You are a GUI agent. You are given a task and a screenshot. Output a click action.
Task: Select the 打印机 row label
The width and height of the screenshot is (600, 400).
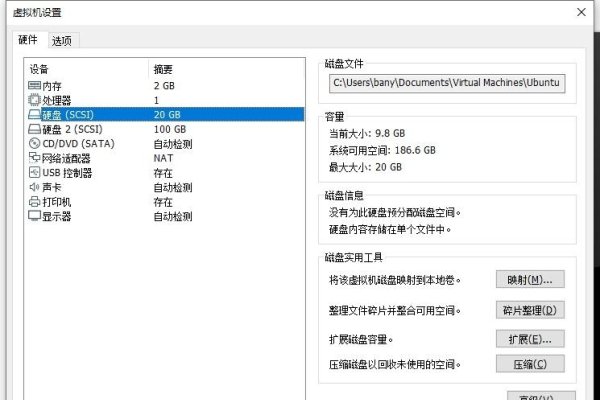57,202
